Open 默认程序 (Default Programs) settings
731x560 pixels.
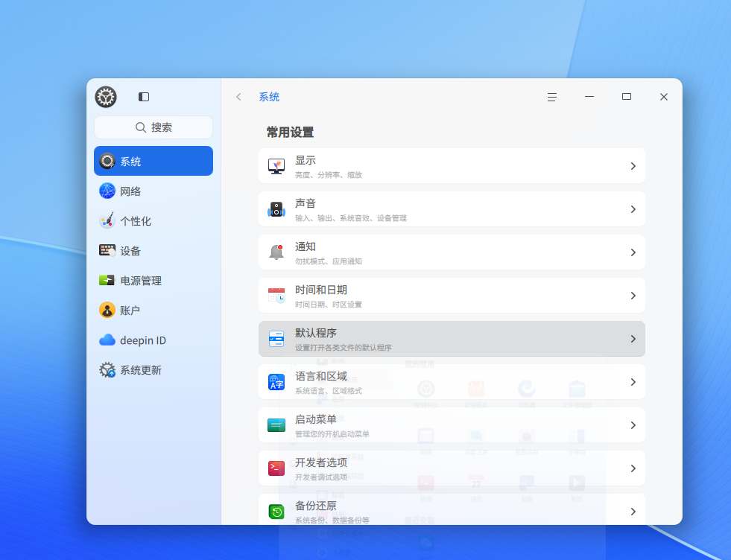(x=451, y=338)
